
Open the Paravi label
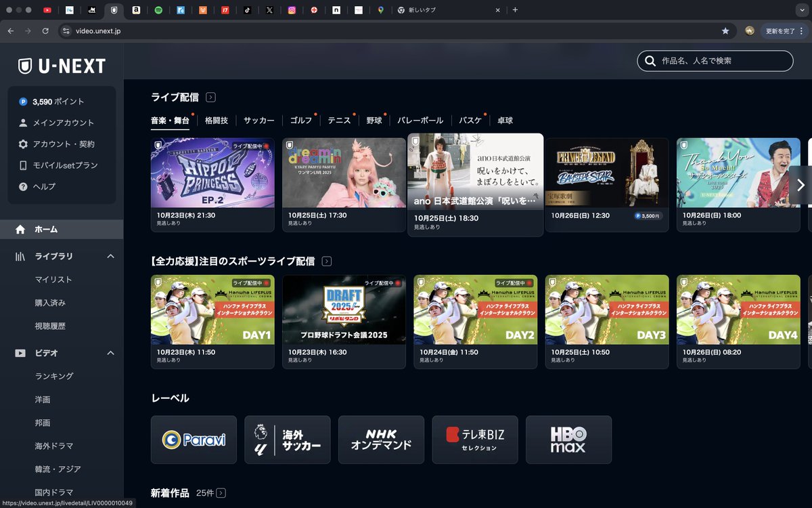click(x=194, y=440)
